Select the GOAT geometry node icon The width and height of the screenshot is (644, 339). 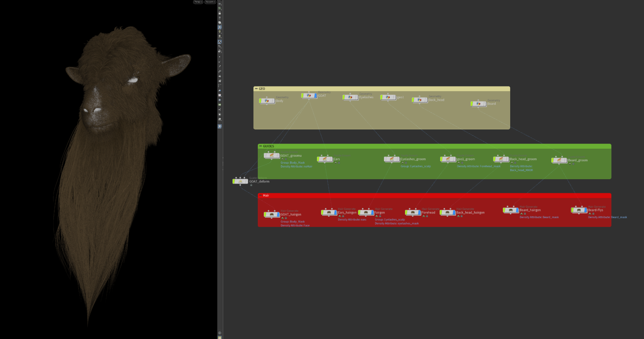[x=309, y=96]
